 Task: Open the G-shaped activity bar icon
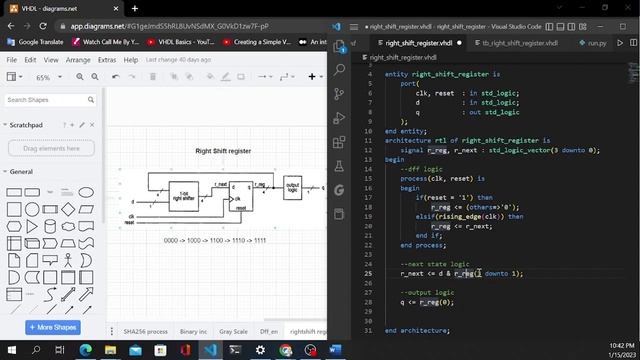pos(339,190)
